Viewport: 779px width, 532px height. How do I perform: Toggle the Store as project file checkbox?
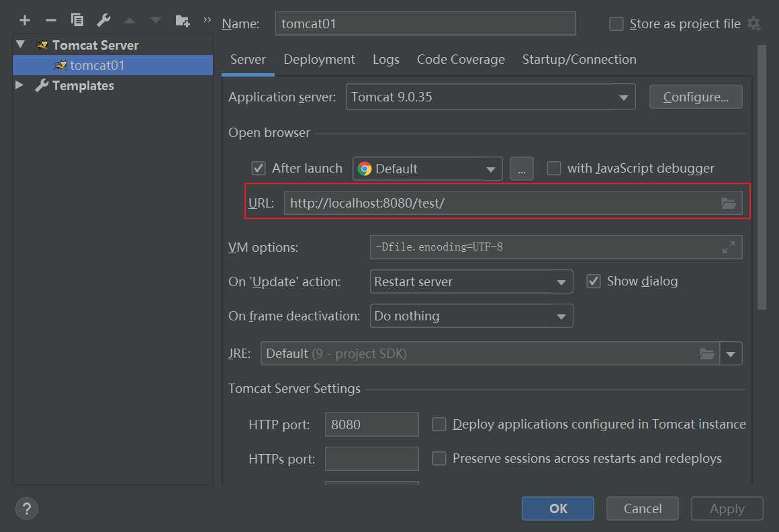pos(616,24)
